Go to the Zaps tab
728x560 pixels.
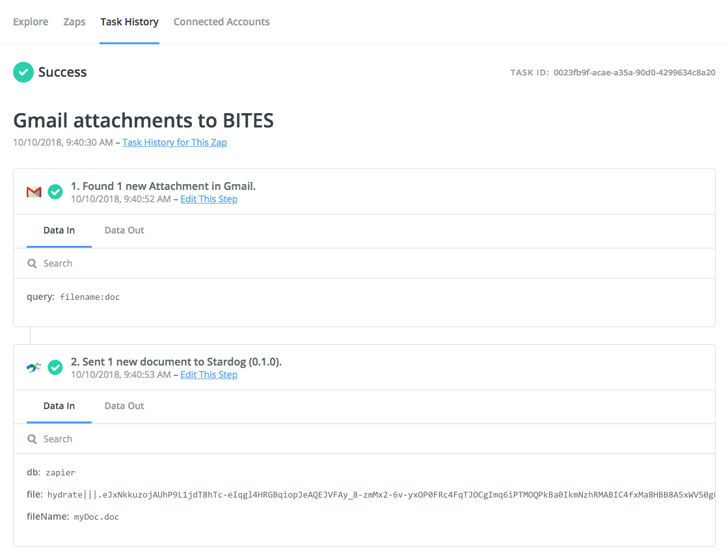click(74, 22)
